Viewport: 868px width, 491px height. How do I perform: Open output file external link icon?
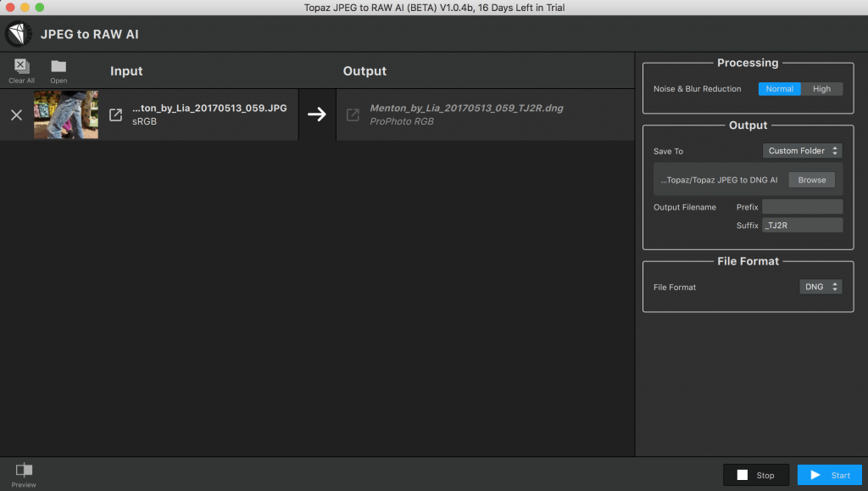point(353,114)
